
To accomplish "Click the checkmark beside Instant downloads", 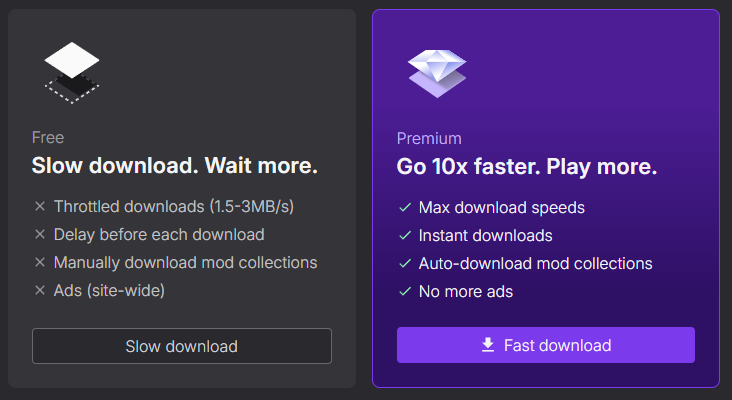I will point(405,236).
